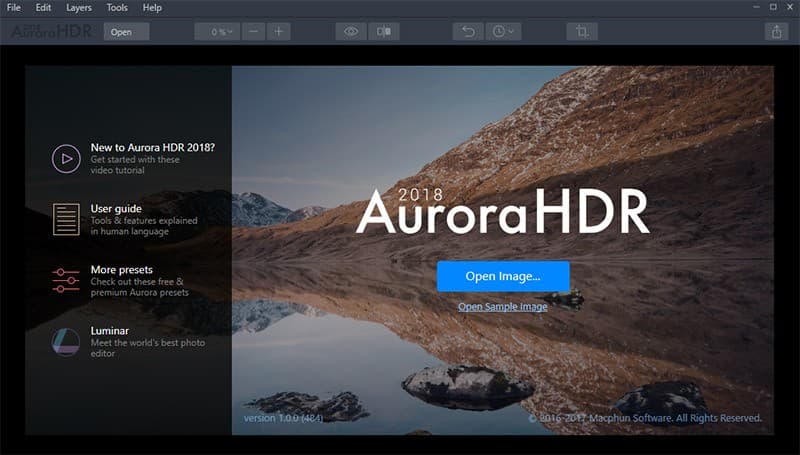Image resolution: width=800 pixels, height=455 pixels.
Task: Click the Open button in the toolbar
Action: [x=127, y=32]
